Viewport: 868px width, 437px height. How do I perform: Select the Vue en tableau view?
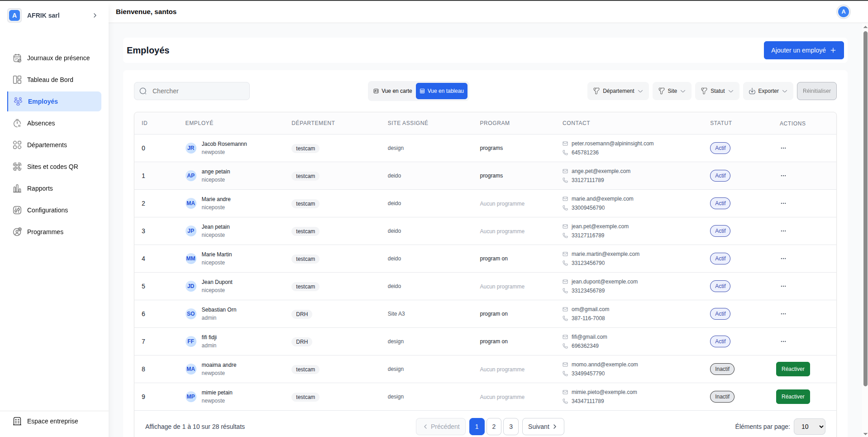[x=442, y=91]
